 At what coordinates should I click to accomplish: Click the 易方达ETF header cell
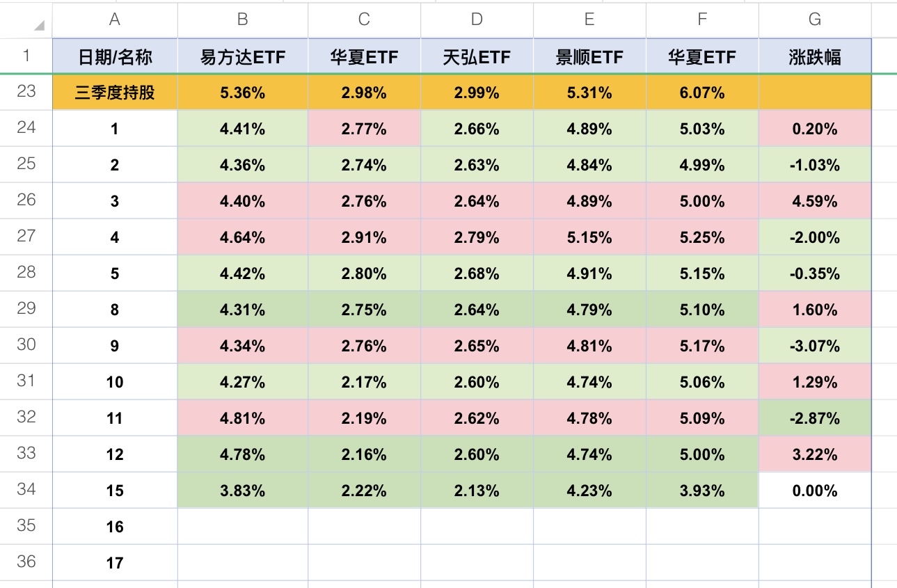(x=243, y=56)
